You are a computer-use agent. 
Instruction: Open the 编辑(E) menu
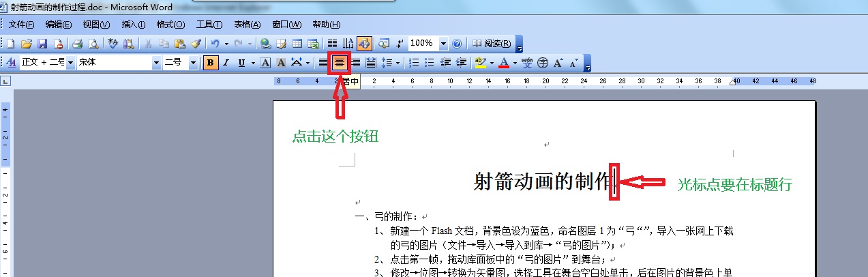(59, 25)
